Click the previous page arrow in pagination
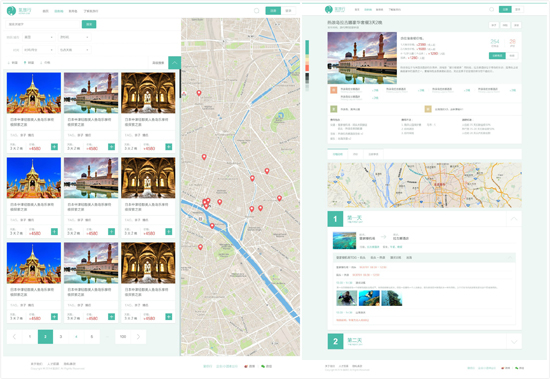Screen dimensions: 550x379 (14, 337)
